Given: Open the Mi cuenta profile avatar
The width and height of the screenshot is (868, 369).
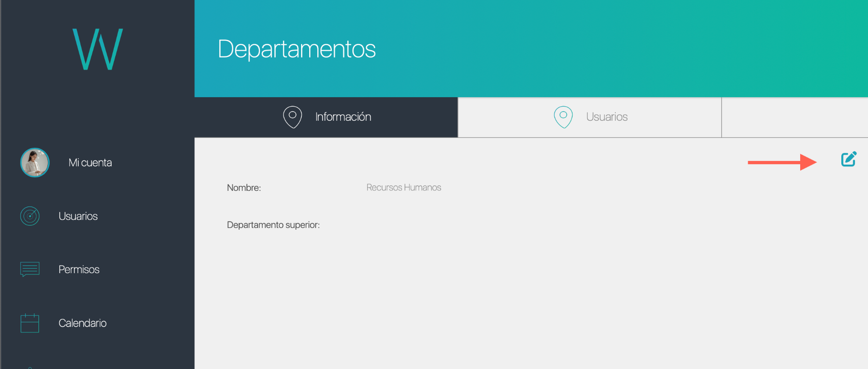Looking at the screenshot, I should [x=35, y=163].
